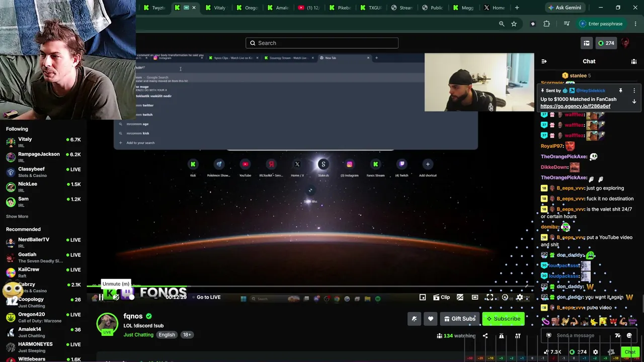Adjust the player volume slider knob

[x=132, y=297]
